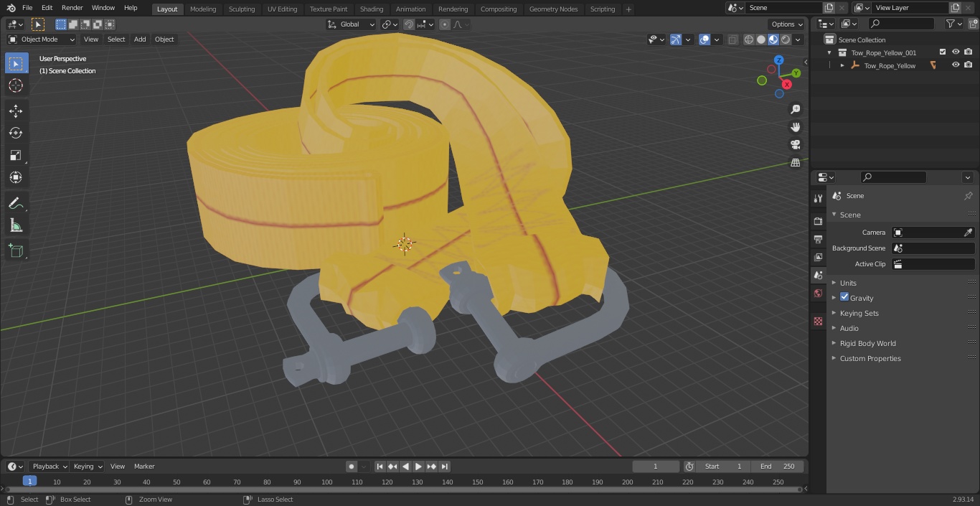This screenshot has width=980, height=506.
Task: Hide Tow_Rope_Yellow object in viewport
Action: (x=956, y=65)
